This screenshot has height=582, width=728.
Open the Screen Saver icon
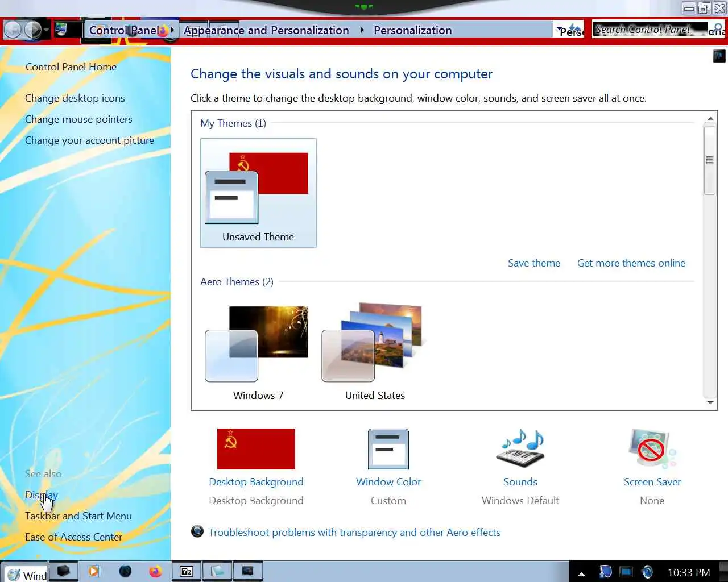pos(652,448)
